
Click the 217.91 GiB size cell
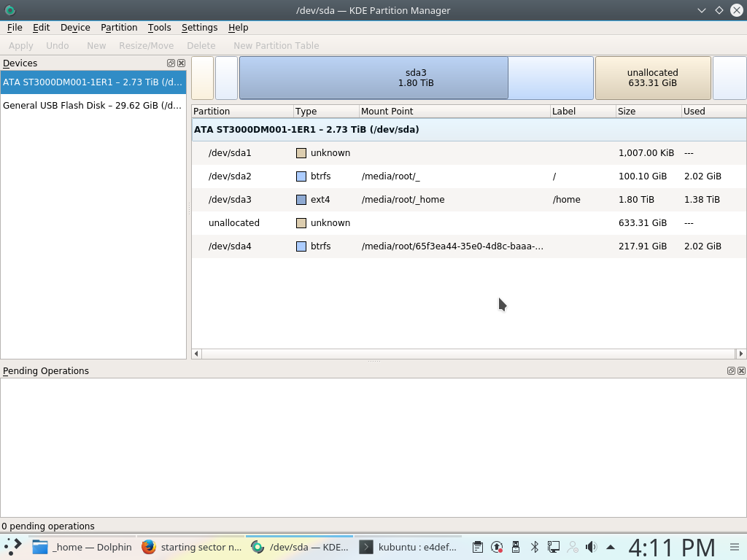[x=642, y=246]
